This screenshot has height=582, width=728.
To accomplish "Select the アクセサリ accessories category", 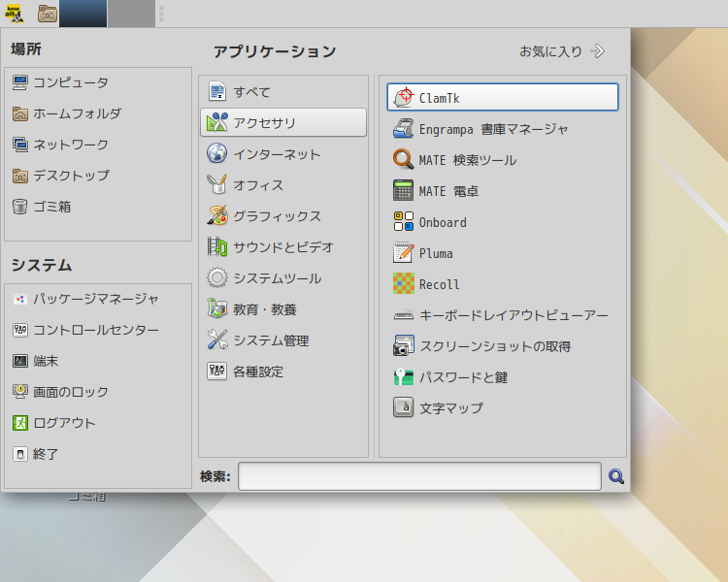I will [x=283, y=122].
